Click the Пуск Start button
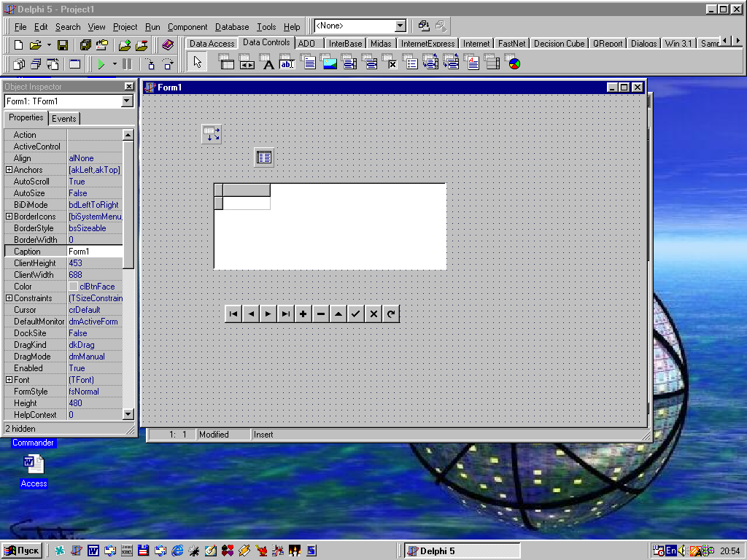The height and width of the screenshot is (560, 747). pyautogui.click(x=23, y=551)
